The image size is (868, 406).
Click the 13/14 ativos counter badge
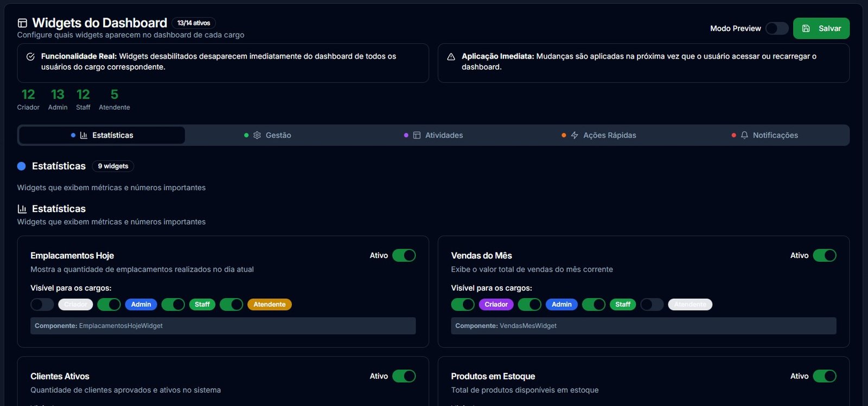pyautogui.click(x=194, y=23)
